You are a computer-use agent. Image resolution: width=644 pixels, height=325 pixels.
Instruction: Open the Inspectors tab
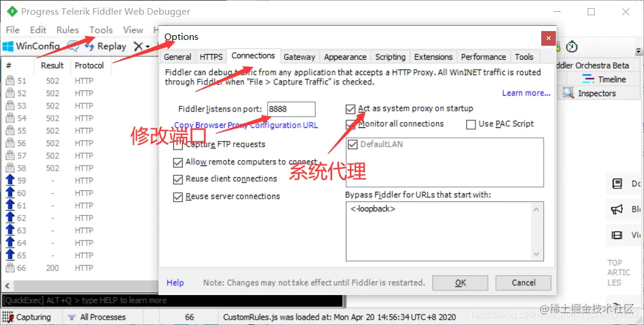tap(589, 93)
